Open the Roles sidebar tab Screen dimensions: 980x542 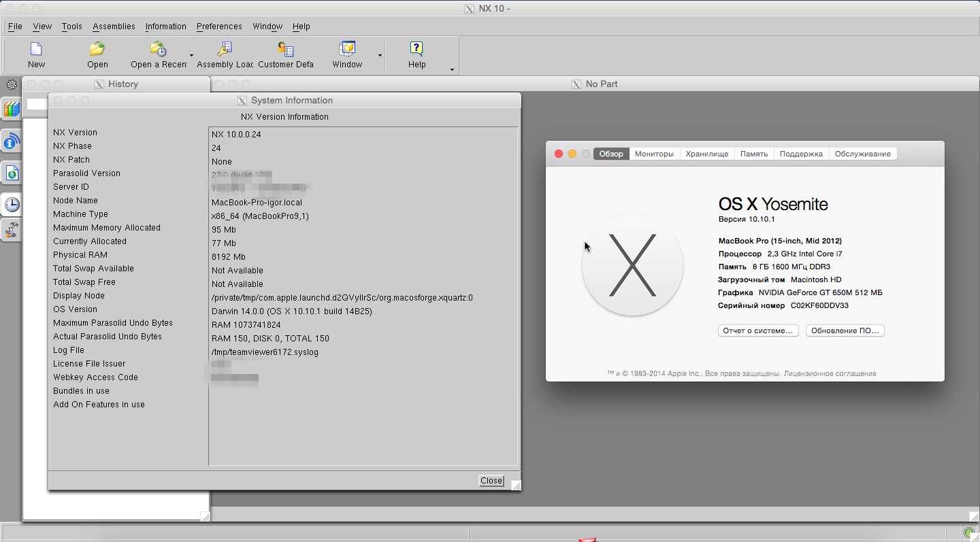click(12, 231)
